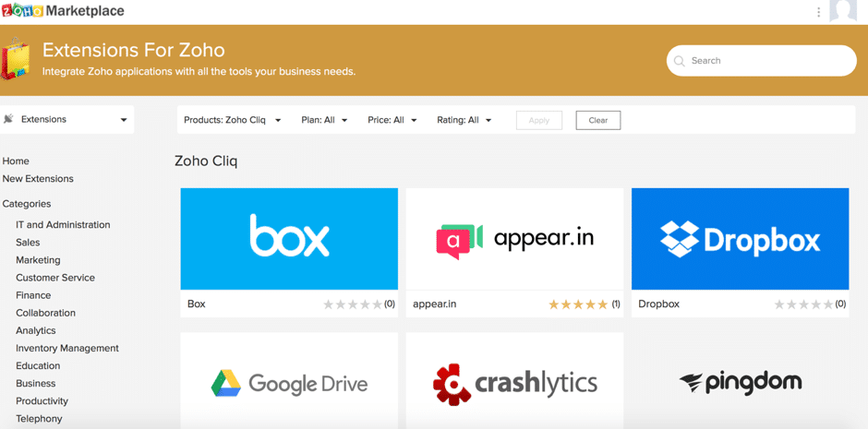
Task: Click the Clear filters button
Action: 597,120
